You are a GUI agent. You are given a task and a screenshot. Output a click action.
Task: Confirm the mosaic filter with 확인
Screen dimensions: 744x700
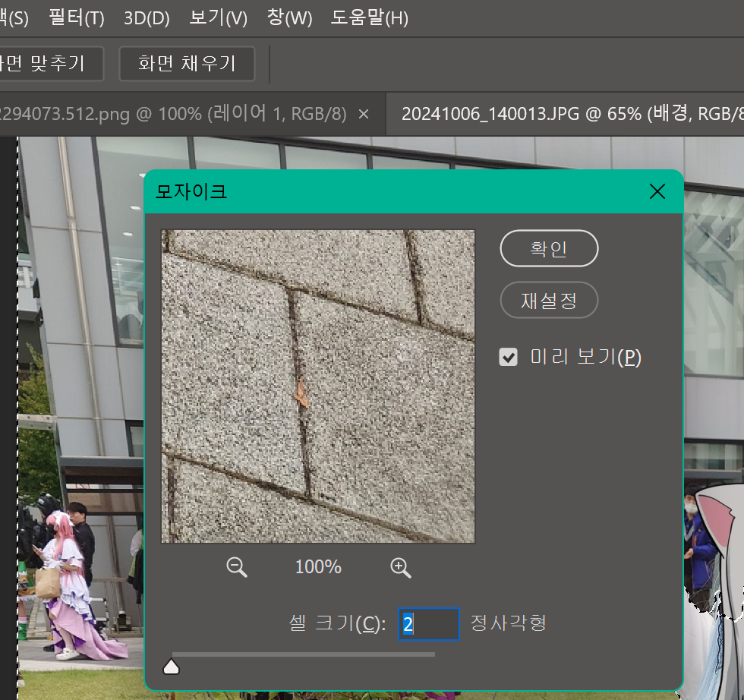click(549, 248)
